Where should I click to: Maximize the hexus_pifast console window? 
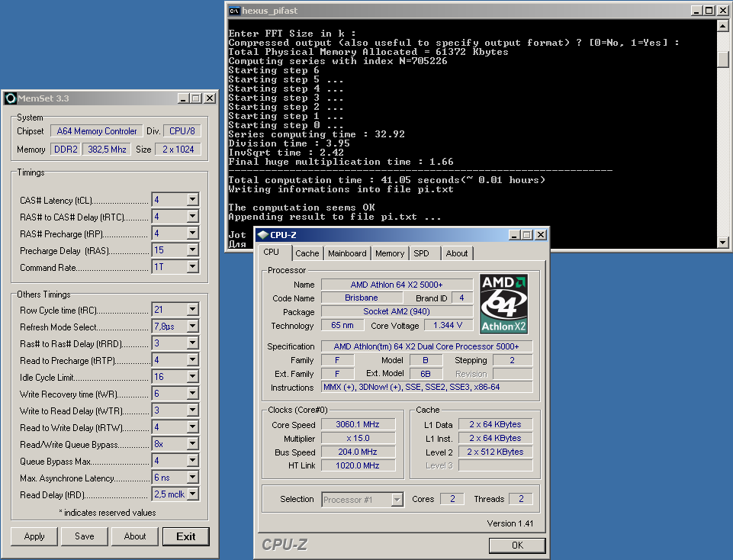tap(709, 10)
